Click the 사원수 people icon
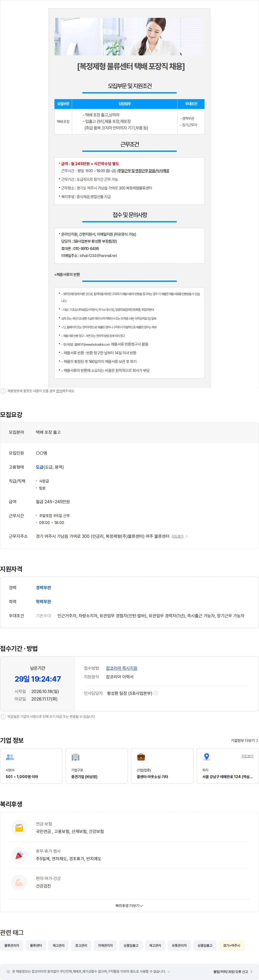 (x=10, y=757)
